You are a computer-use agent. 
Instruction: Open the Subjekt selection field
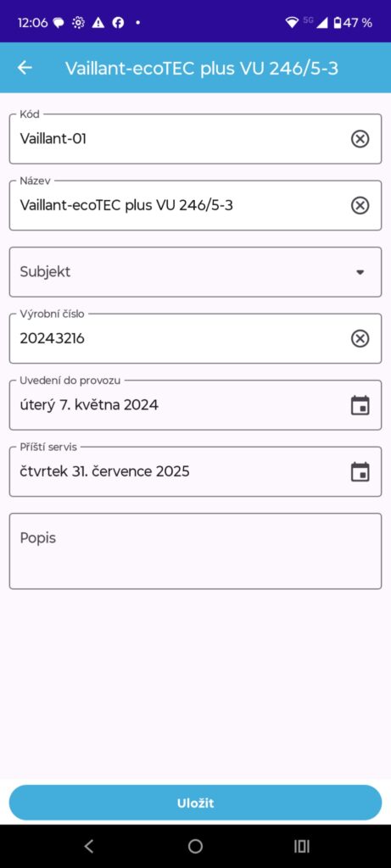pyautogui.click(x=195, y=272)
